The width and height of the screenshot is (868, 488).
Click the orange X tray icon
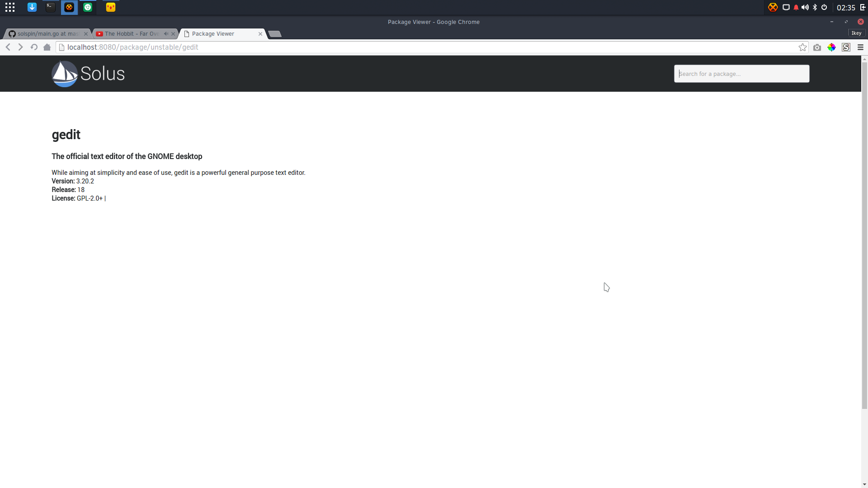tap(773, 7)
